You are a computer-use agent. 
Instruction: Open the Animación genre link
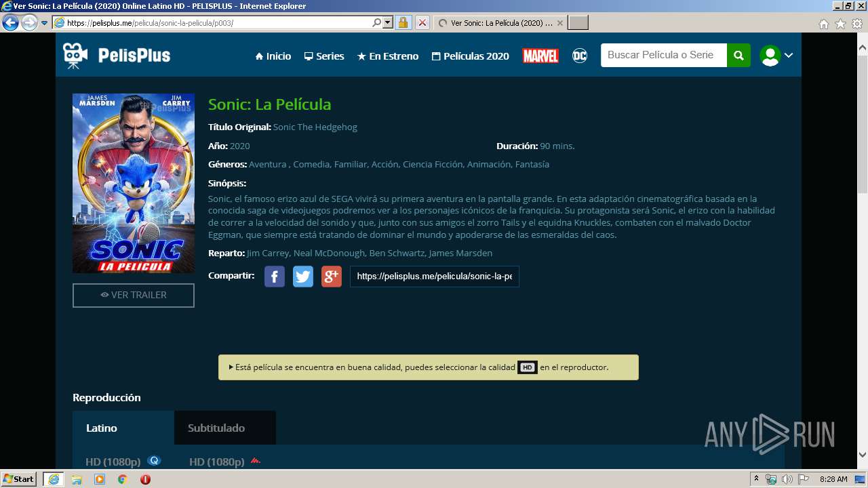click(x=488, y=164)
